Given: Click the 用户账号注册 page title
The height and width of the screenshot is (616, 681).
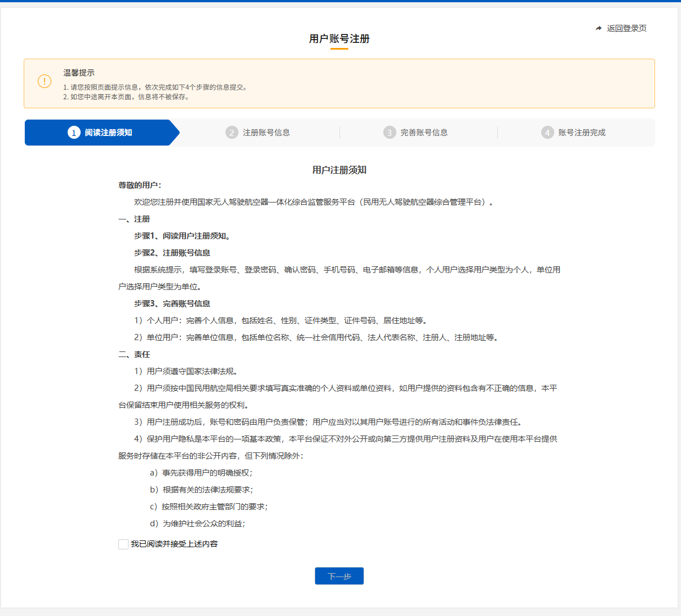Looking at the screenshot, I should coord(339,39).
